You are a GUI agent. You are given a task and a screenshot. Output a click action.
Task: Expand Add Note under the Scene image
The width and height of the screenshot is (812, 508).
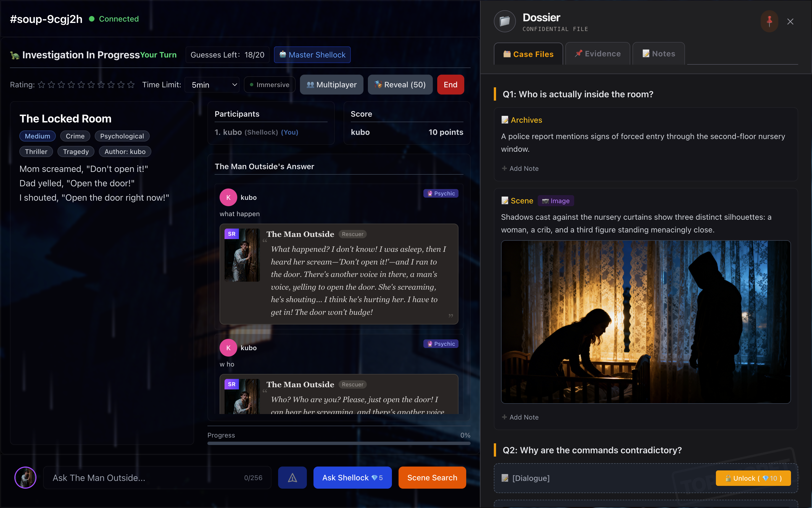point(520,417)
